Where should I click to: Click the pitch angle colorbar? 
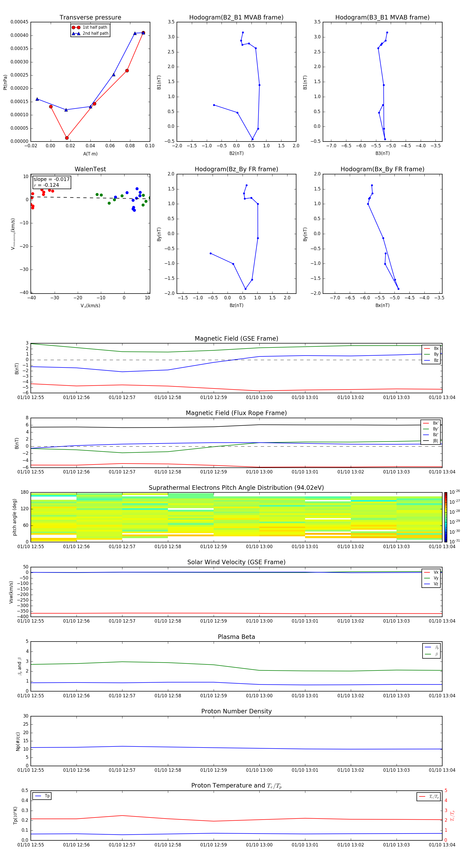[x=446, y=517]
